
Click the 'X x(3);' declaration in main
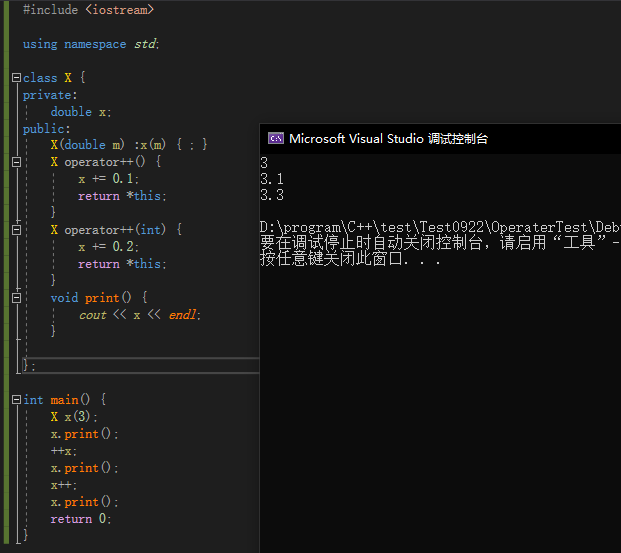[x=74, y=417]
